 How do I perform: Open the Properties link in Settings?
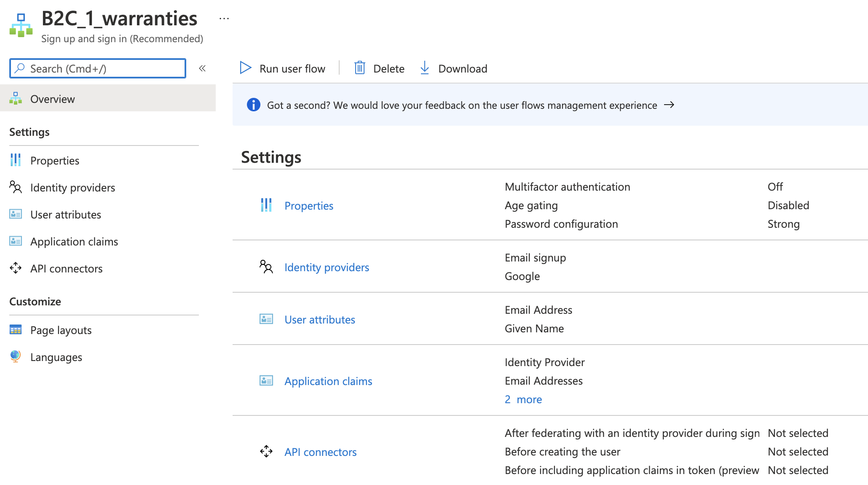click(x=308, y=206)
